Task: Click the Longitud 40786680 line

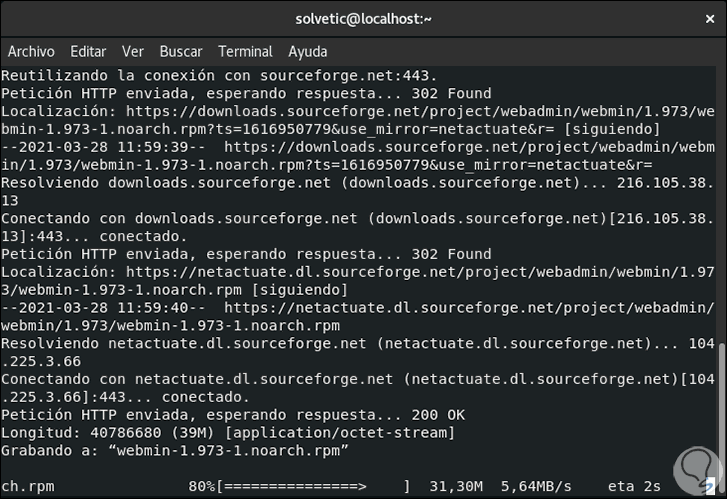Action: 227,433
